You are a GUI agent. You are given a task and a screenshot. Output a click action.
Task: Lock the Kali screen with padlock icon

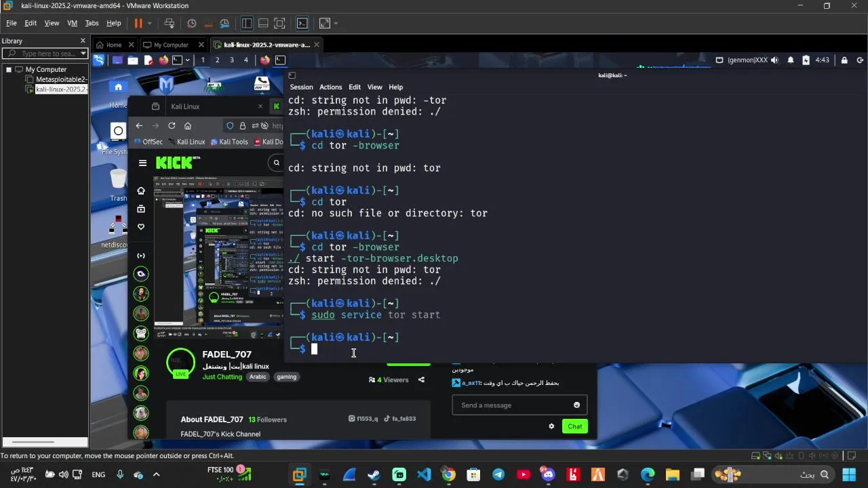click(844, 60)
